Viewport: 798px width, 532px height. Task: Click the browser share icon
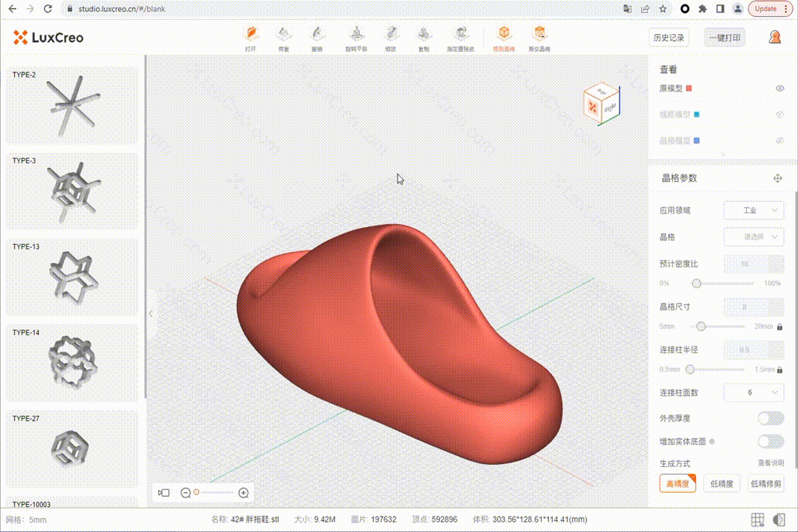645,9
